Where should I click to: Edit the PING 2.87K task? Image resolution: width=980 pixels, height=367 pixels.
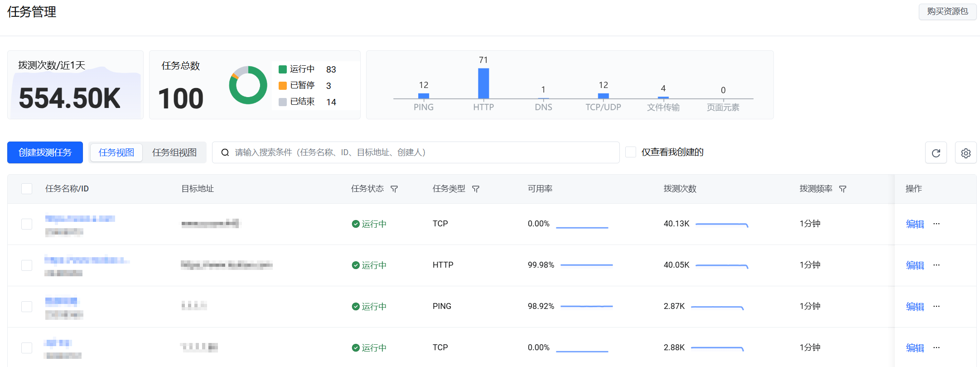click(915, 307)
